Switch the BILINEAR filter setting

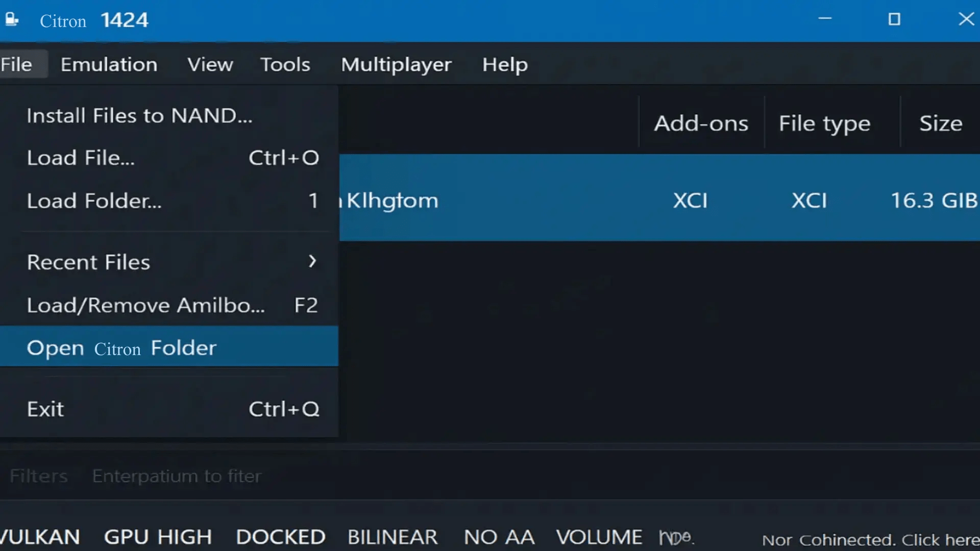[392, 537]
